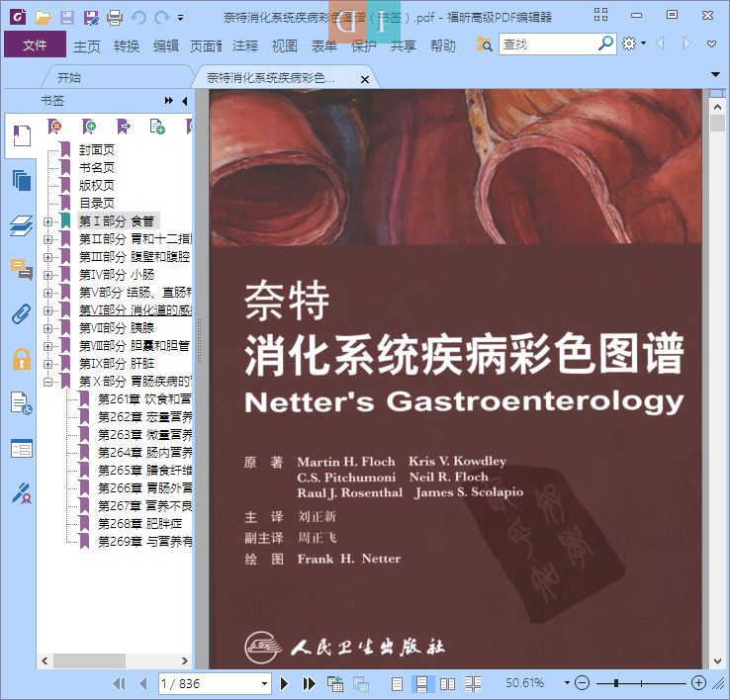
Task: Select the 目录页 bookmark
Action: coord(96,203)
